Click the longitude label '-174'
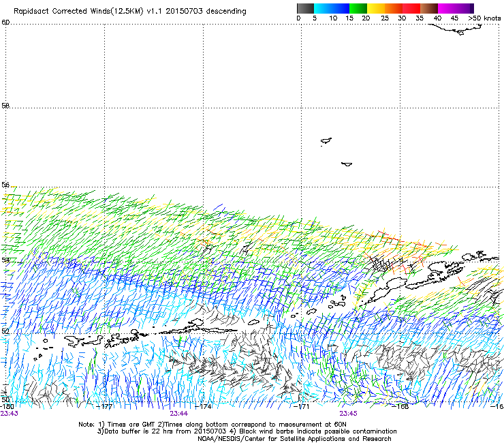 point(204,406)
